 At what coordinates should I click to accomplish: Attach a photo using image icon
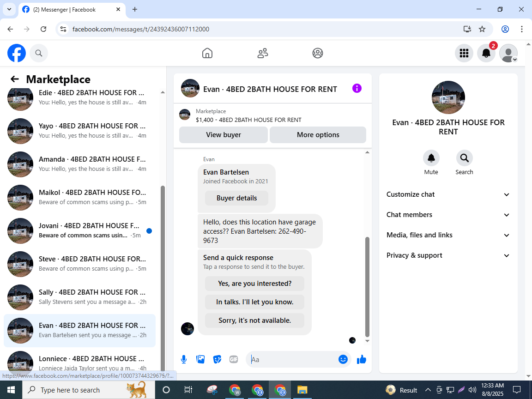coord(200,359)
